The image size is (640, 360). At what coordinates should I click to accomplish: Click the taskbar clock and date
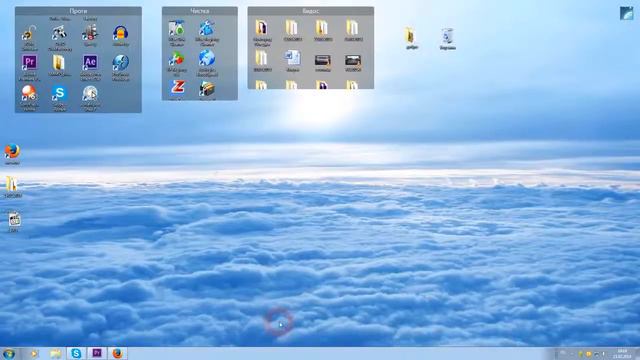click(622, 354)
